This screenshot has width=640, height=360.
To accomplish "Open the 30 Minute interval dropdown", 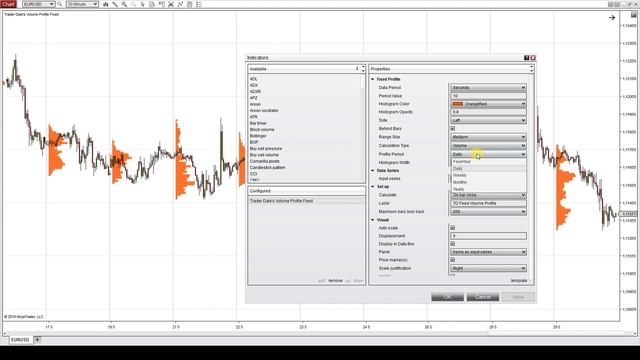I will click(x=82, y=4).
